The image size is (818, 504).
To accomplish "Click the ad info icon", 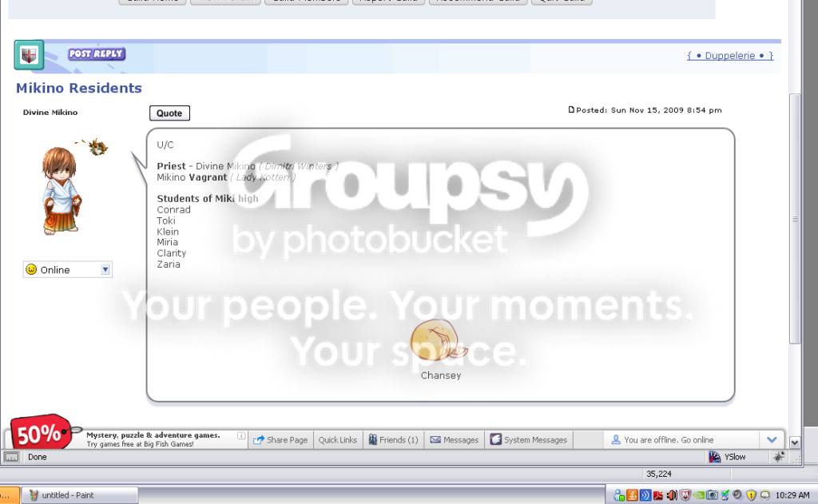I will click(241, 435).
